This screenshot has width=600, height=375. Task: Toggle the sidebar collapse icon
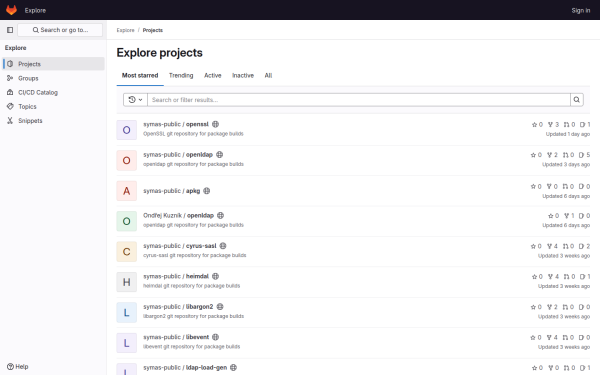pyautogui.click(x=10, y=30)
